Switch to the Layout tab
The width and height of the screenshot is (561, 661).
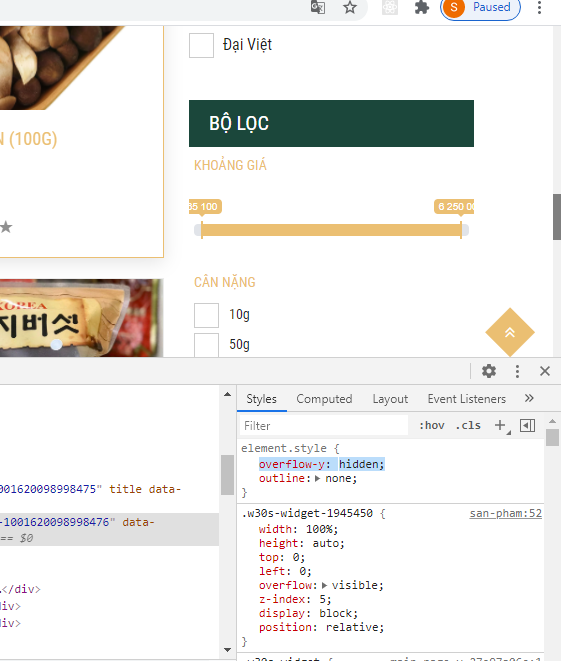click(390, 399)
